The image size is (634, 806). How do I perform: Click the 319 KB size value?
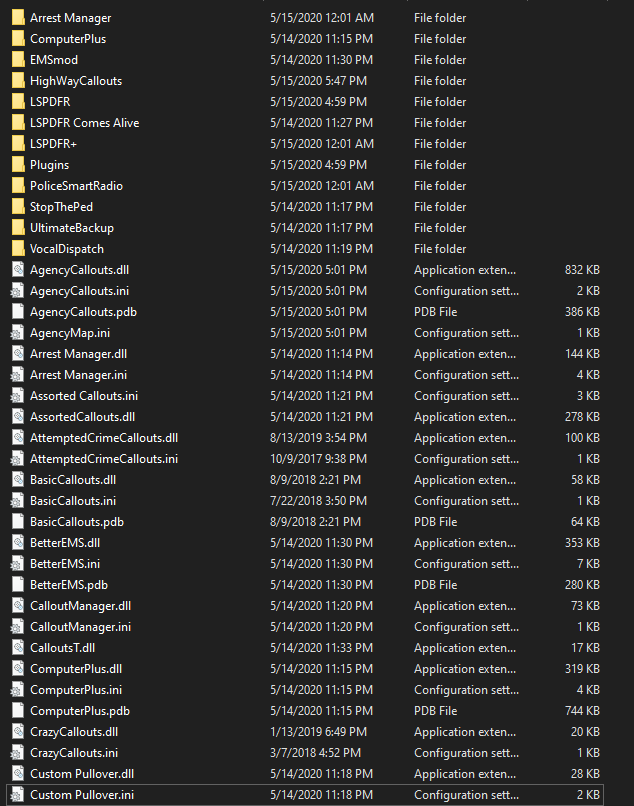(582, 669)
